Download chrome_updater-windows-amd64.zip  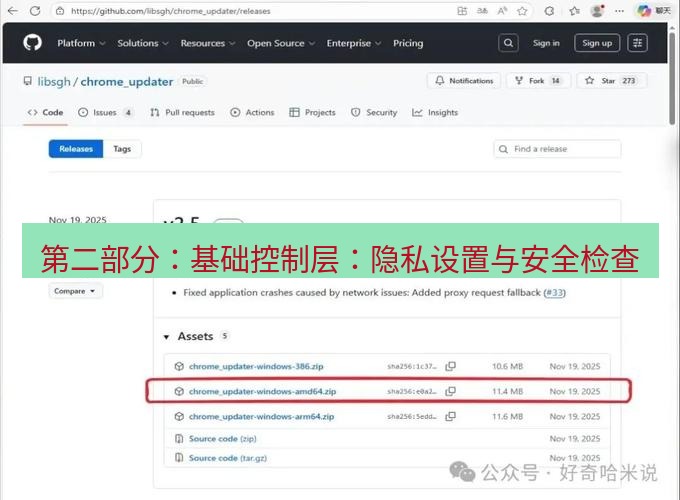(262, 392)
